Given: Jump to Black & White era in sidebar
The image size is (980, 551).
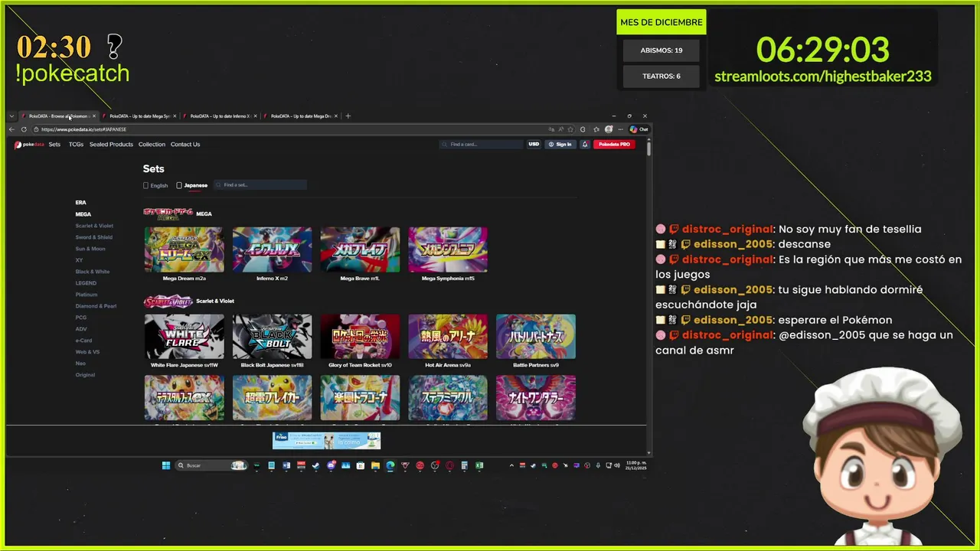Looking at the screenshot, I should [x=93, y=272].
